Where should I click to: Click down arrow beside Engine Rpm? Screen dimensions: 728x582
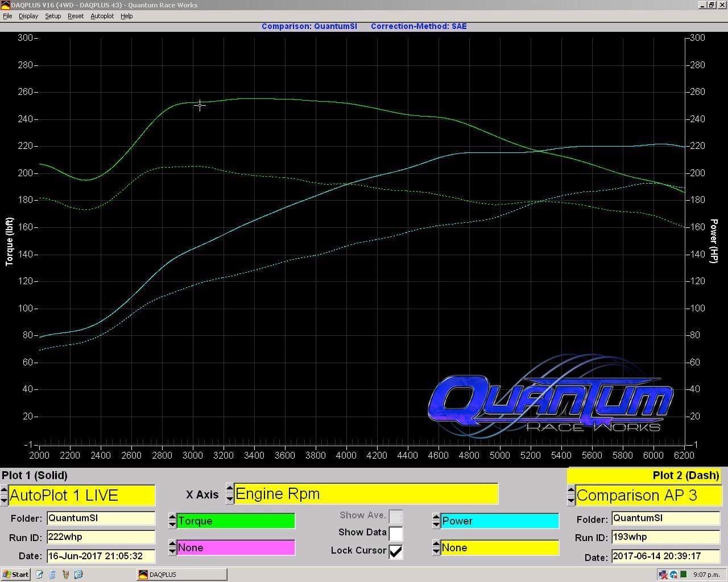230,498
